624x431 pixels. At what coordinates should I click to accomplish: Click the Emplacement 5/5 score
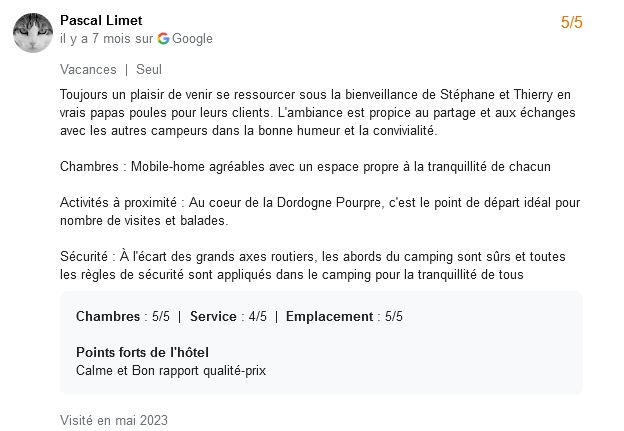(x=344, y=316)
